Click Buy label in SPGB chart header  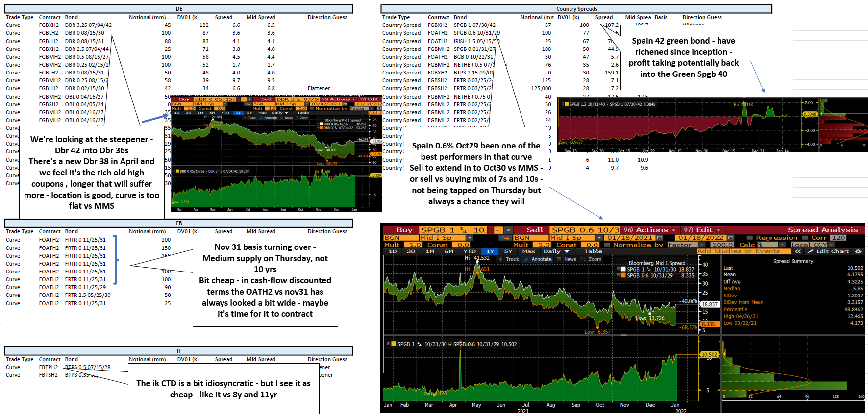tap(404, 230)
